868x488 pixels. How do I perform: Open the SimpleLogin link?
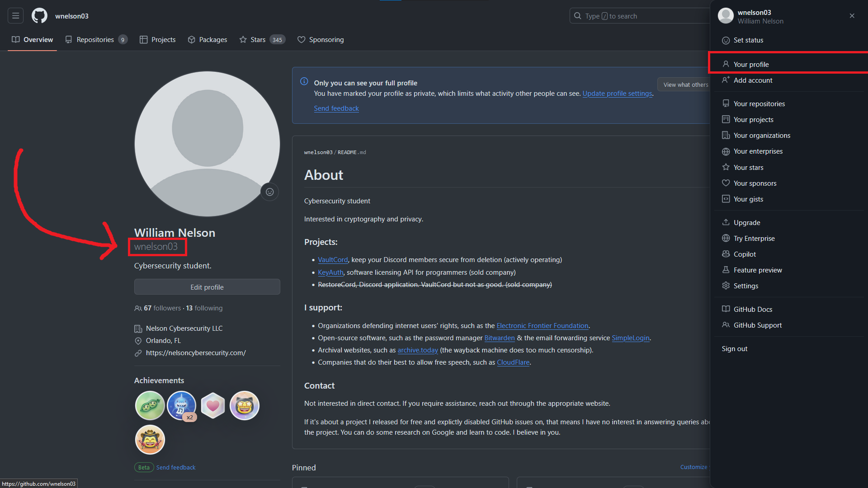pyautogui.click(x=630, y=338)
